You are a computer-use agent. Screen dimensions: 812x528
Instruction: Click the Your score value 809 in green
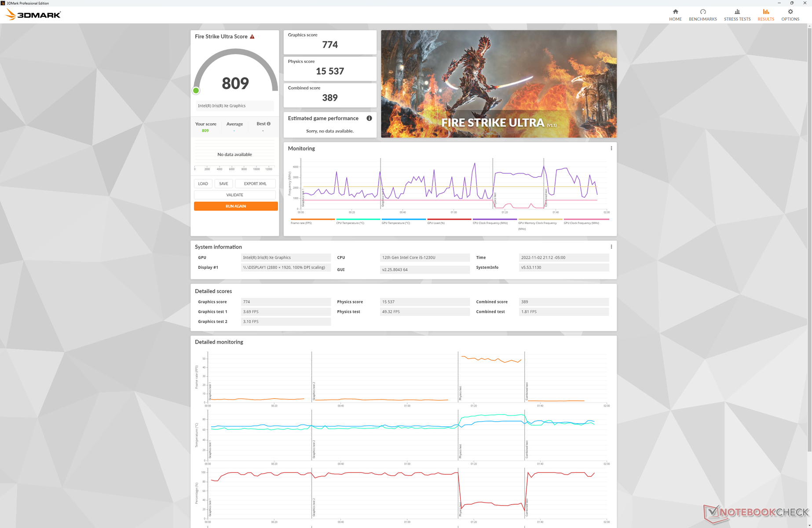pyautogui.click(x=205, y=131)
